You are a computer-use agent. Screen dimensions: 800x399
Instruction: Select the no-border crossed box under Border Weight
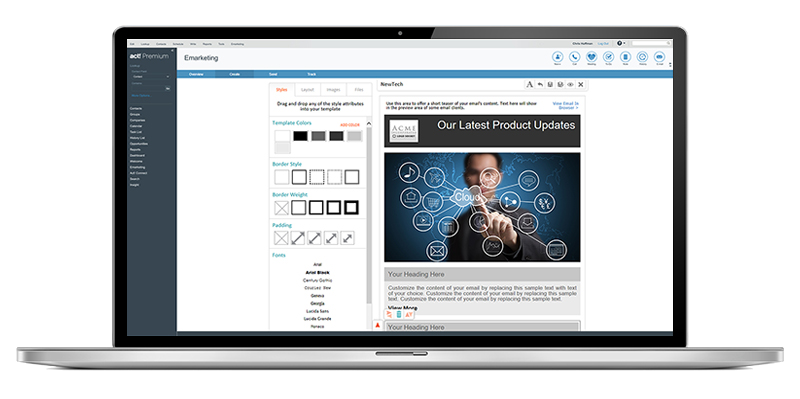pyautogui.click(x=282, y=208)
